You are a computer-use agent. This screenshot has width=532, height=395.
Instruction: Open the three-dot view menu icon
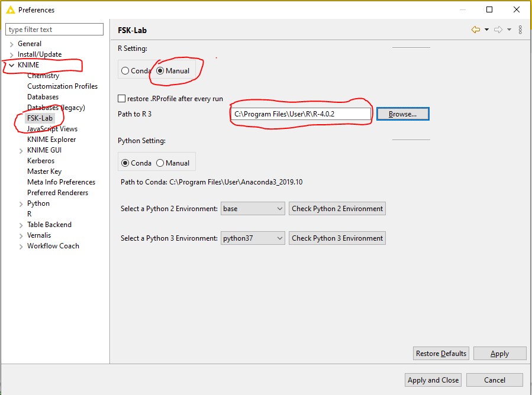[520, 30]
